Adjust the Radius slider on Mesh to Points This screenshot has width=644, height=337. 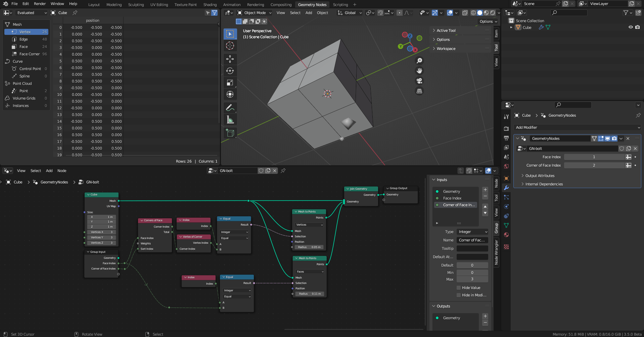[x=308, y=247]
